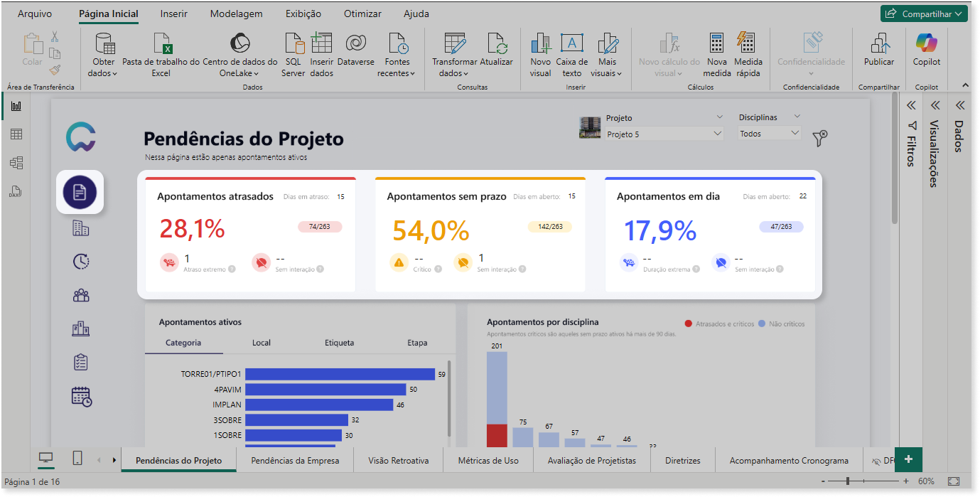This screenshot has height=497, width=980.
Task: Click Atualizar refresh icon
Action: [x=497, y=43]
